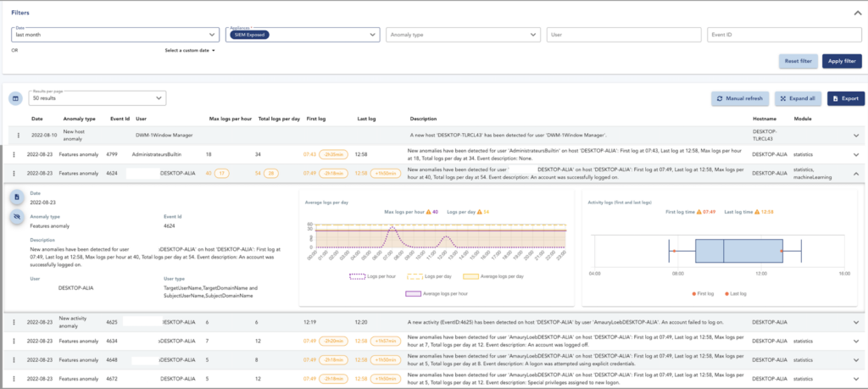Click the column selector icon beside Results per page
The image size is (868, 389).
click(15, 98)
